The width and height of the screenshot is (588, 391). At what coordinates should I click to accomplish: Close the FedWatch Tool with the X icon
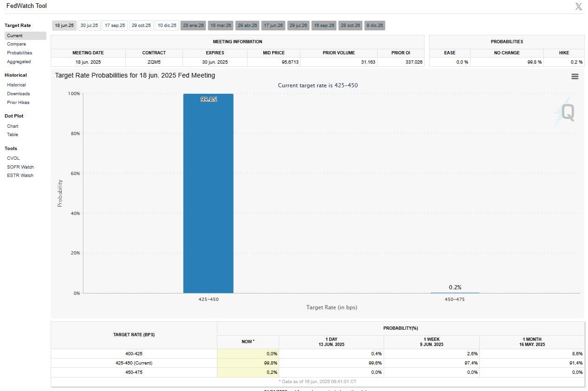point(578,7)
